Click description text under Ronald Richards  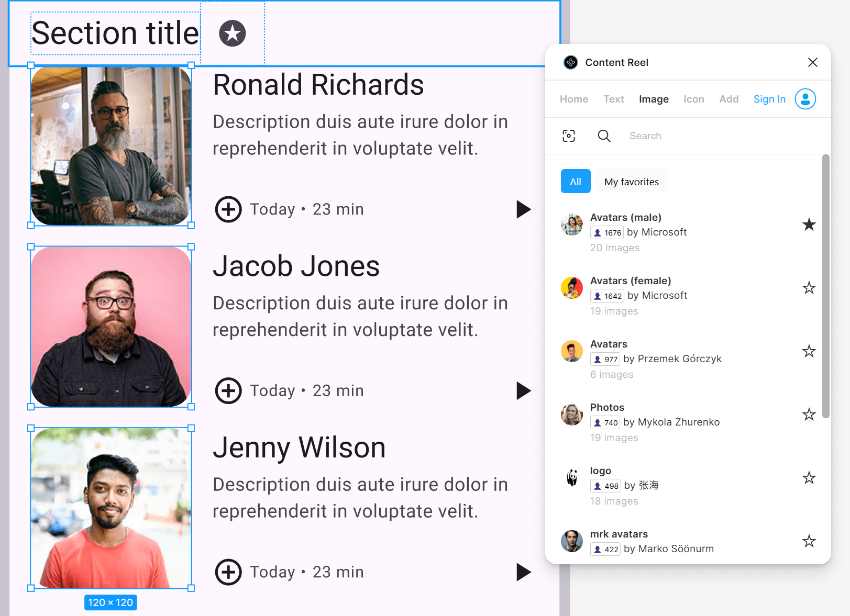point(360,135)
